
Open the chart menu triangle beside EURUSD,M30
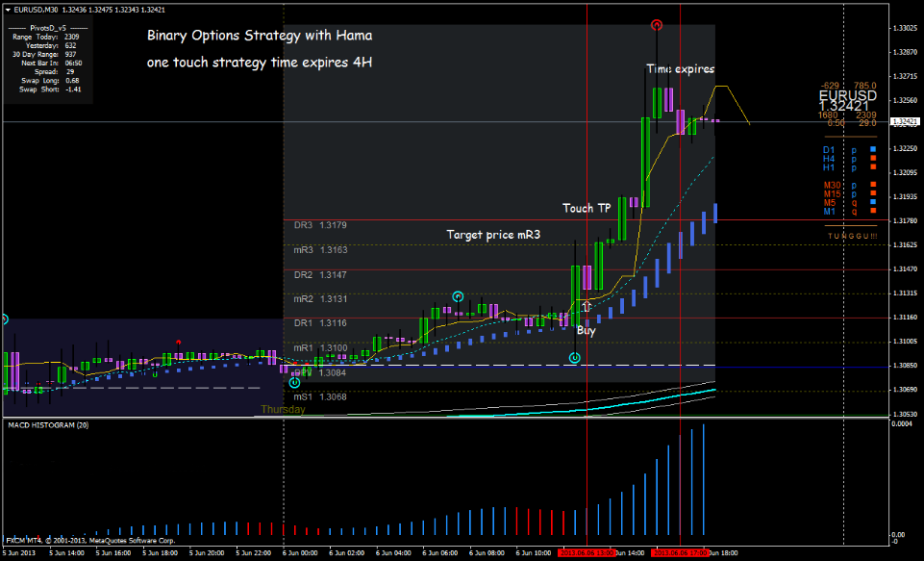pyautogui.click(x=8, y=10)
